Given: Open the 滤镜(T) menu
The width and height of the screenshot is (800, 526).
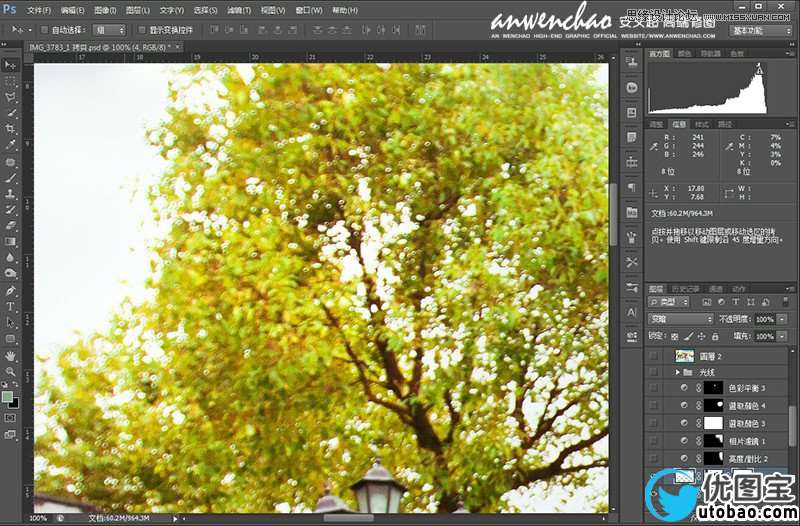Looking at the screenshot, I should (x=239, y=10).
